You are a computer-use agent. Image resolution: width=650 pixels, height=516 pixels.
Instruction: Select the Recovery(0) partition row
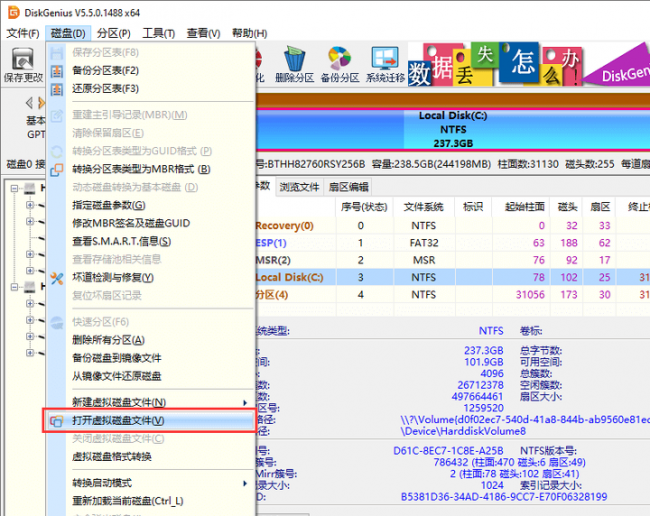pos(453,226)
